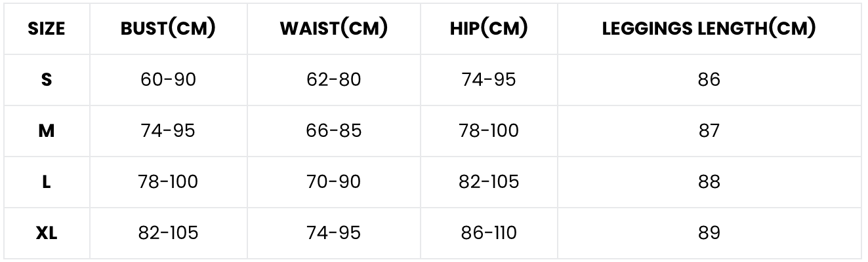This screenshot has height=262, width=868.
Task: Select the size S row label
Action: 47,80
